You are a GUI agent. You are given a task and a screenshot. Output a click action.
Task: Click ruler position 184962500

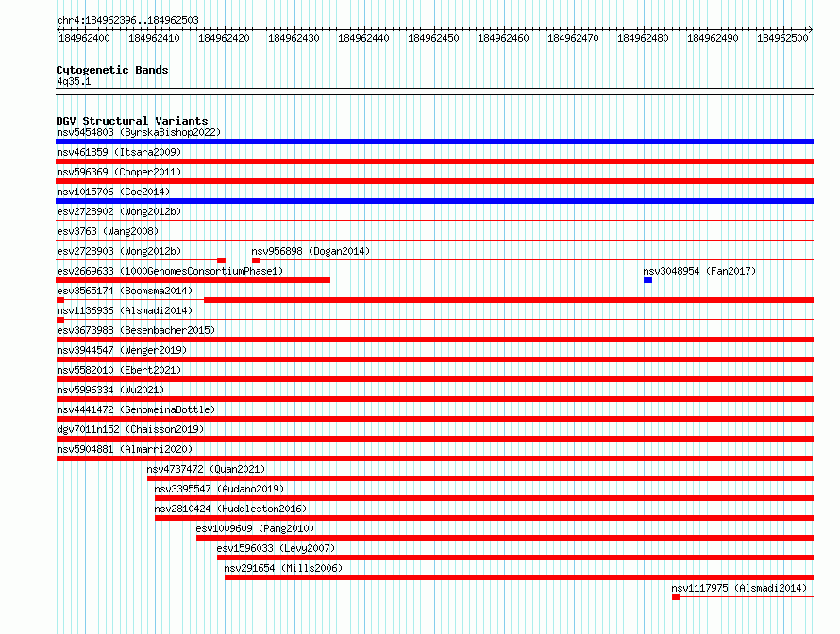[782, 38]
